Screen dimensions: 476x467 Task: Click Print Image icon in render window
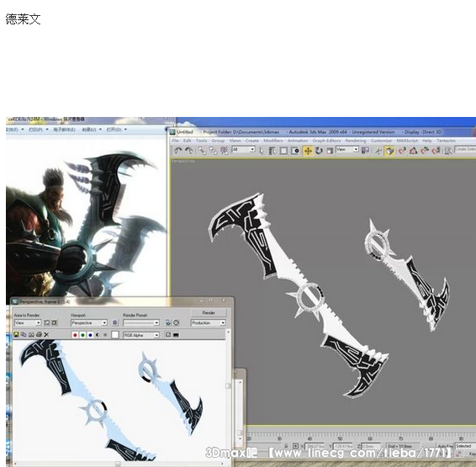tap(39, 335)
